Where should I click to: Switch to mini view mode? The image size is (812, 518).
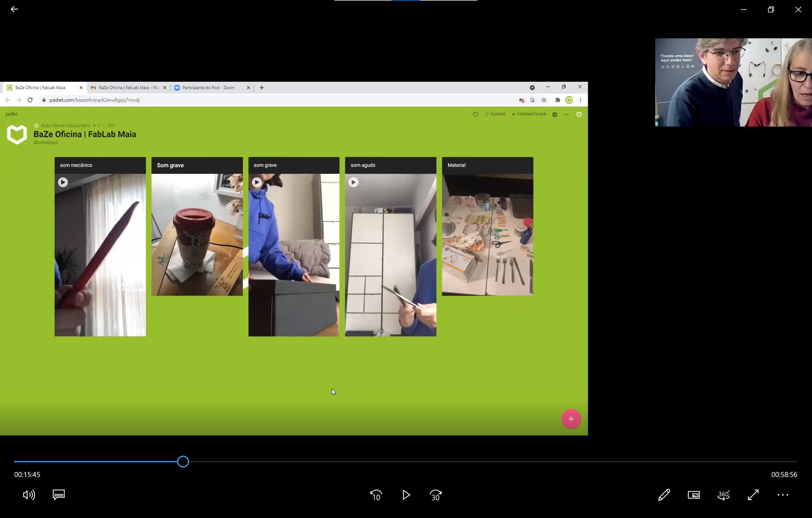[694, 495]
